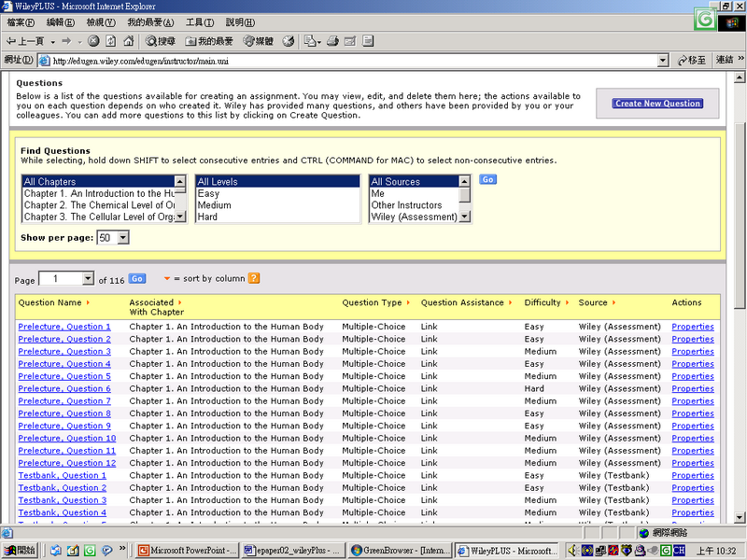Screen dimensions: 747x560
Task: Click the Discuss toolbar icon
Action: pos(368,41)
